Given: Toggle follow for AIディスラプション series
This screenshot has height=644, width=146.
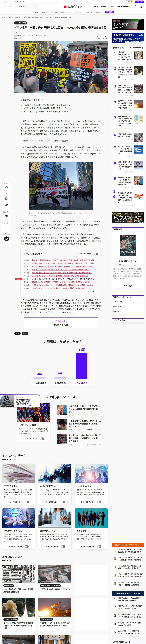Looking at the screenshot, I should (x=63, y=502).
